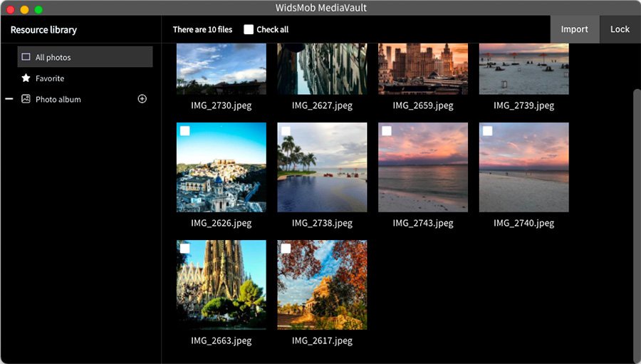Click the Photo album picture icon
This screenshot has height=364, width=641.
pyautogui.click(x=26, y=99)
